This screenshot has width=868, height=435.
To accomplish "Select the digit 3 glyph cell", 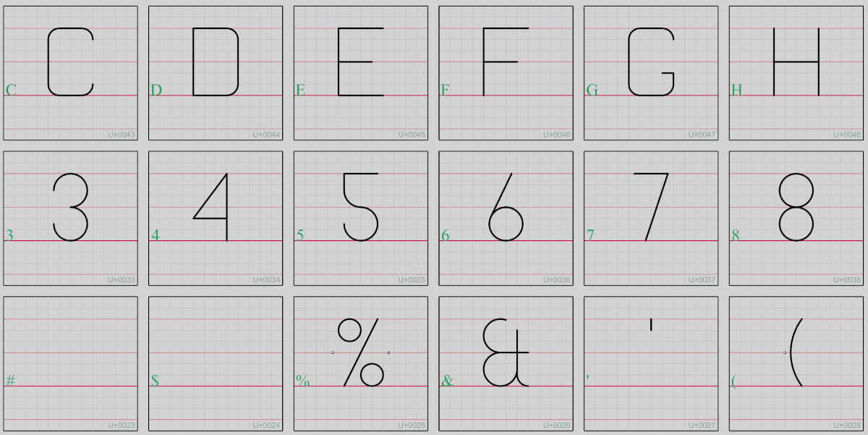I will [70, 219].
